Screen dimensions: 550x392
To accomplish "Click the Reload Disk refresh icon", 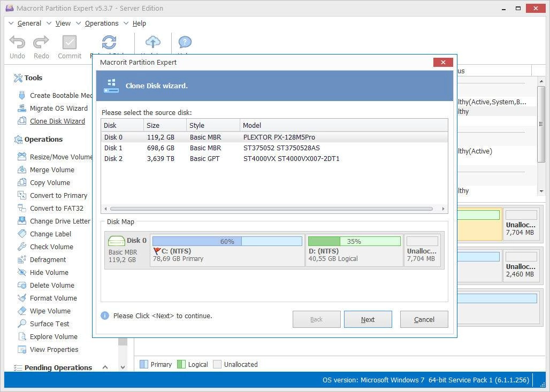I will point(109,42).
